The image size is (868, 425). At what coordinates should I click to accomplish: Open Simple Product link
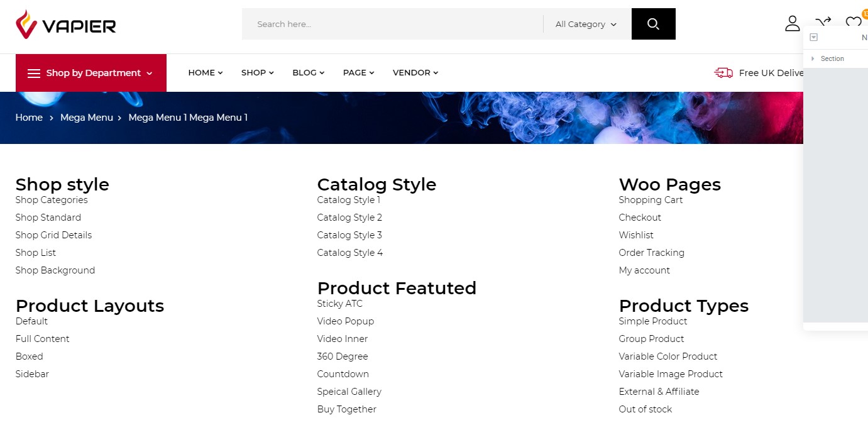(x=653, y=321)
